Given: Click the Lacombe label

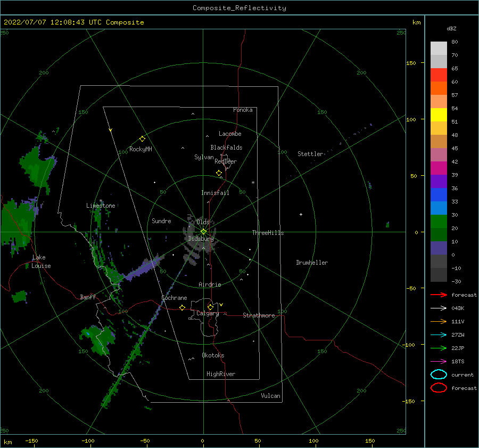Looking at the screenshot, I should pos(230,134).
